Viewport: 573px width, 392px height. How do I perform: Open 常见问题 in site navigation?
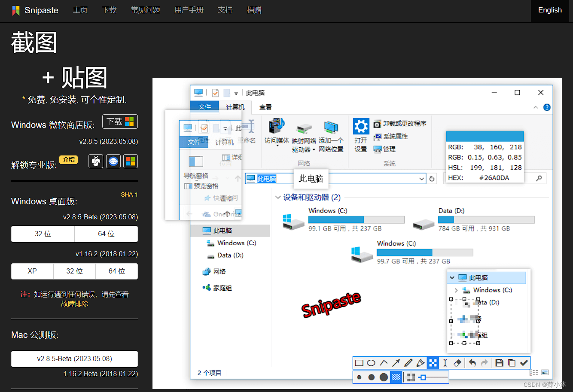146,10
